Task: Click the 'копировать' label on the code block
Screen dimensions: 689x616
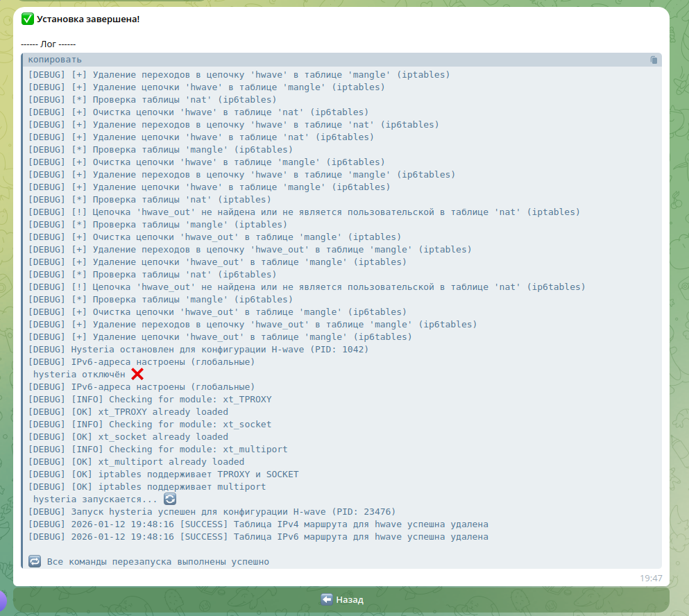Action: [55, 60]
